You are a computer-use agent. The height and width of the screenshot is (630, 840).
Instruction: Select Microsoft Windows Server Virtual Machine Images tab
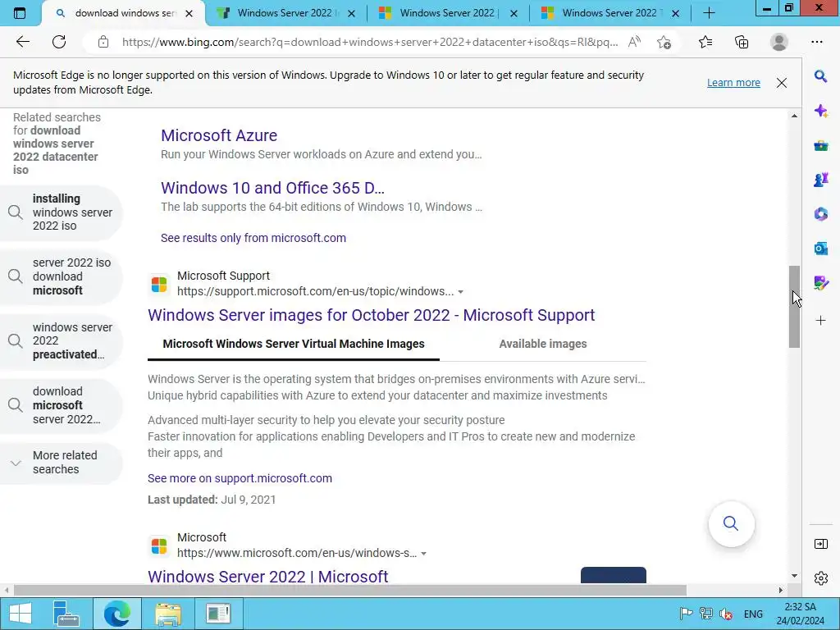pos(294,344)
